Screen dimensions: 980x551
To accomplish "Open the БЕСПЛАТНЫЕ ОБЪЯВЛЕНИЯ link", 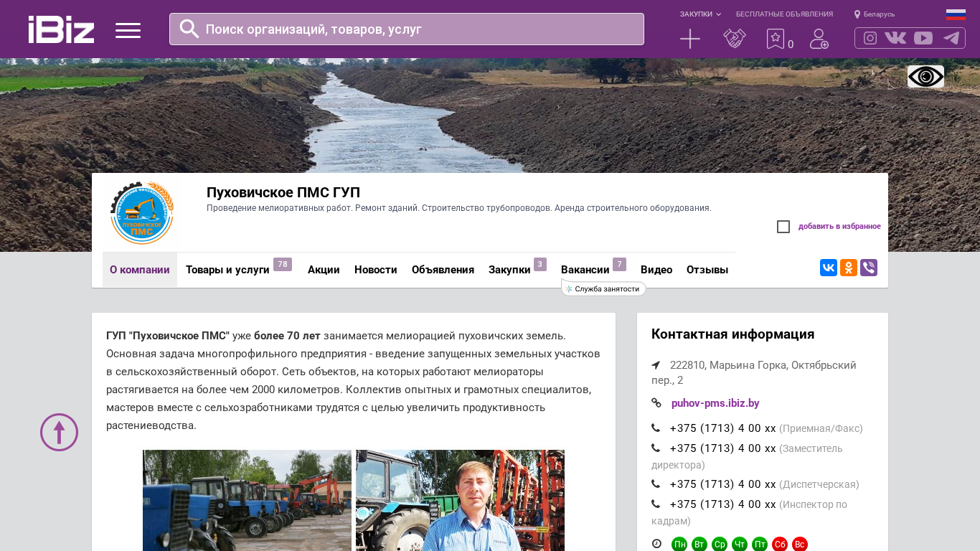I will coord(784,14).
